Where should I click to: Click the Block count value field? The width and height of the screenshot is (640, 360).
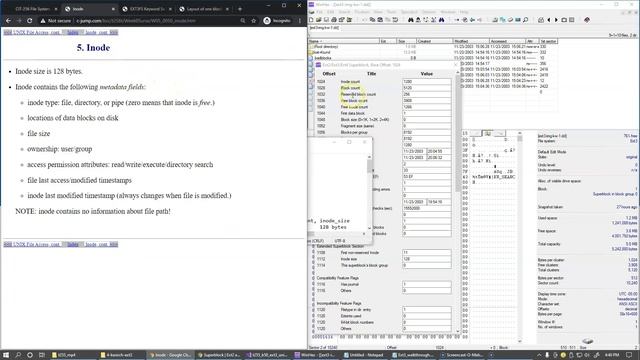coord(427,88)
